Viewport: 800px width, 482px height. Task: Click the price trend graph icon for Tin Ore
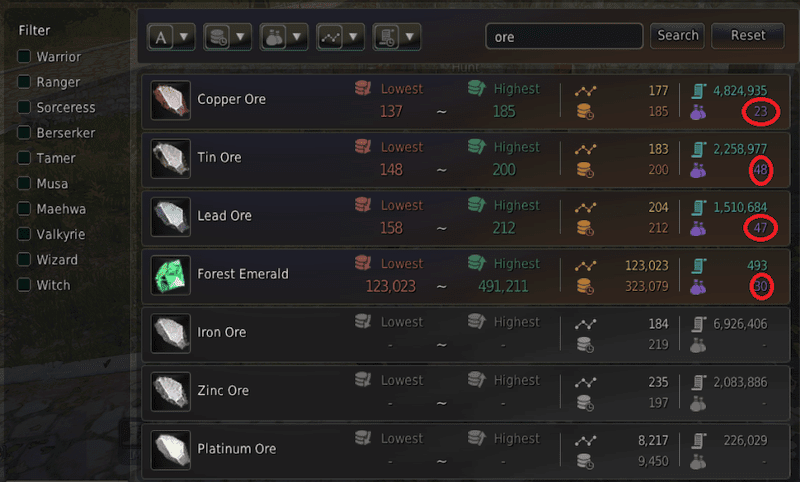(585, 149)
